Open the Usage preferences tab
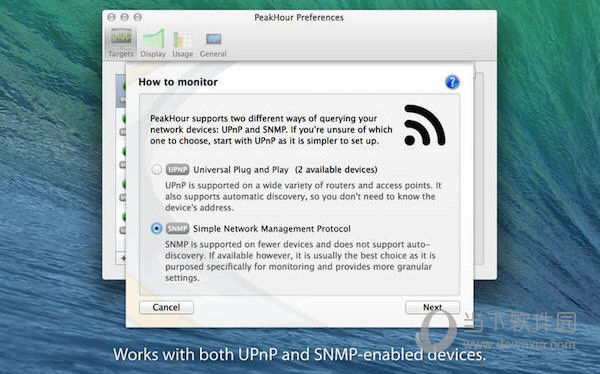Image resolution: width=600 pixels, height=374 pixels. 183,43
